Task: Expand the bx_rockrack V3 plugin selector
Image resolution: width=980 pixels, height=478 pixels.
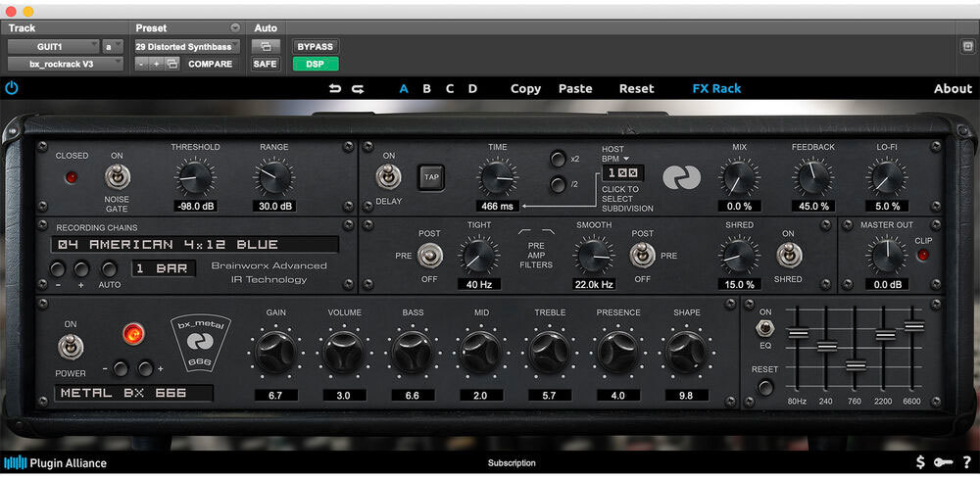Action: (66, 64)
